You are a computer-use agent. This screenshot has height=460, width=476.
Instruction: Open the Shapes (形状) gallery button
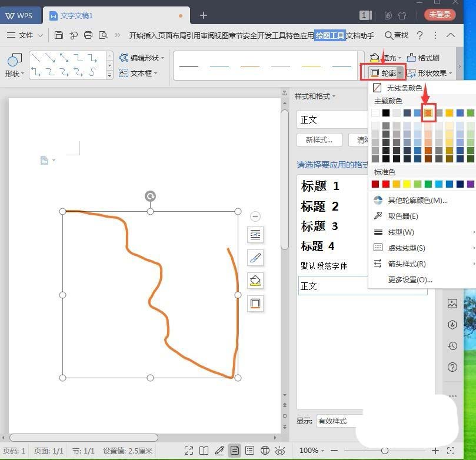tap(14, 65)
